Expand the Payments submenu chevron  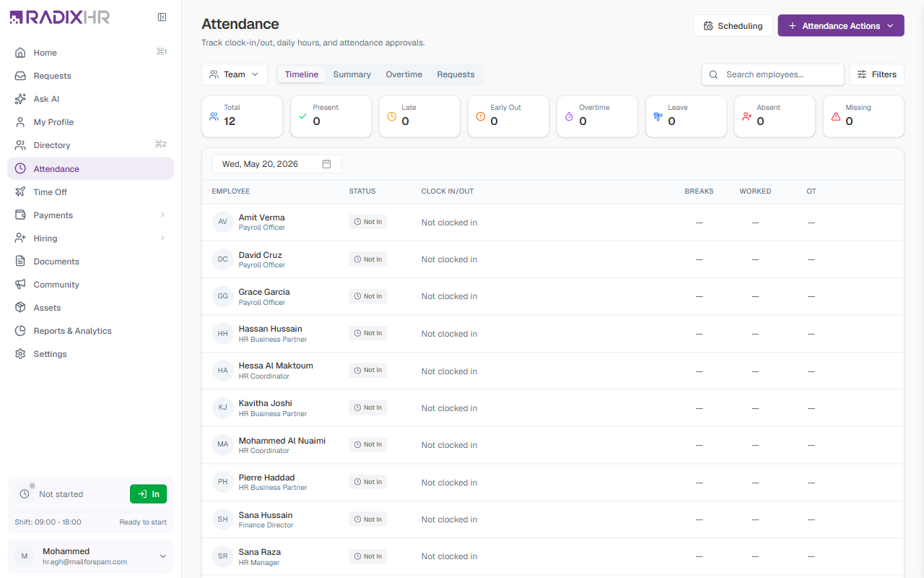coord(162,215)
